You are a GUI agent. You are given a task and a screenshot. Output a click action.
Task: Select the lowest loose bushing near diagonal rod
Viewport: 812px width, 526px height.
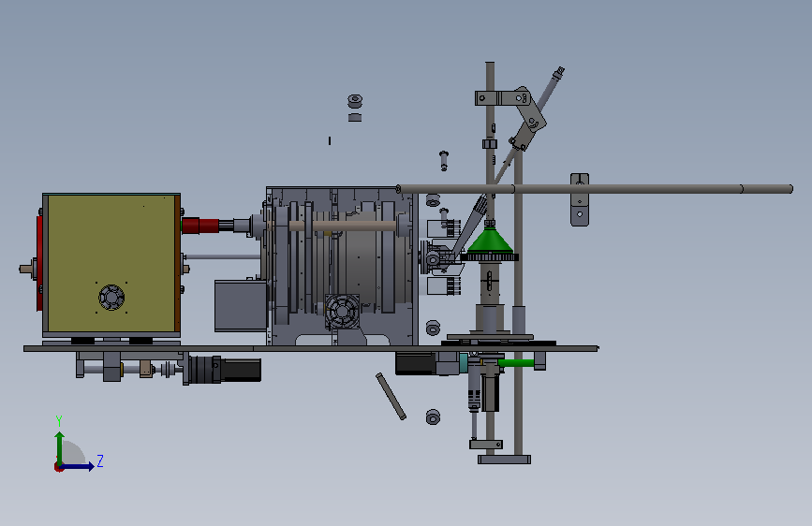433,416
